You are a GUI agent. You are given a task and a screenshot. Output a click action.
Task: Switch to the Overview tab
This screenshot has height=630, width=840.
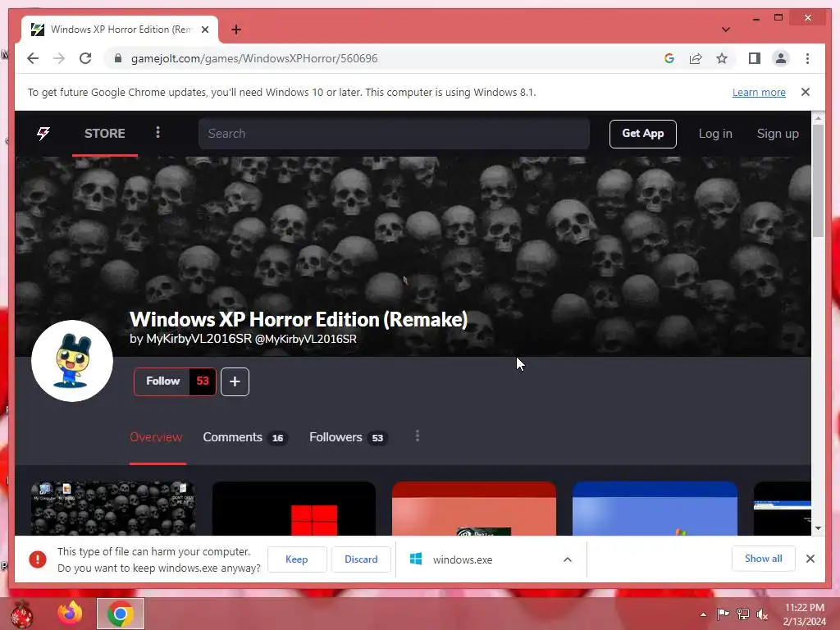point(156,437)
